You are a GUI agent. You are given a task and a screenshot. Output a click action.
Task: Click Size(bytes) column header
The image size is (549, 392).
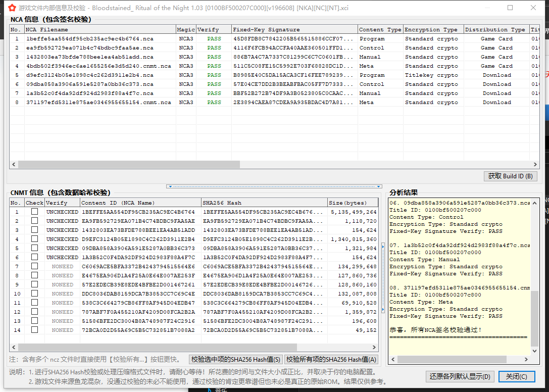pos(353,203)
